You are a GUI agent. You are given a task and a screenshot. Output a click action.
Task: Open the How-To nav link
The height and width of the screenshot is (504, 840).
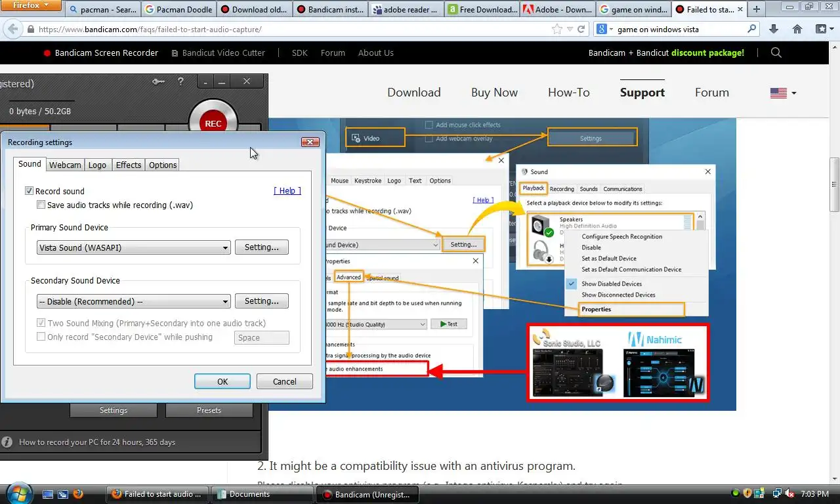point(569,93)
